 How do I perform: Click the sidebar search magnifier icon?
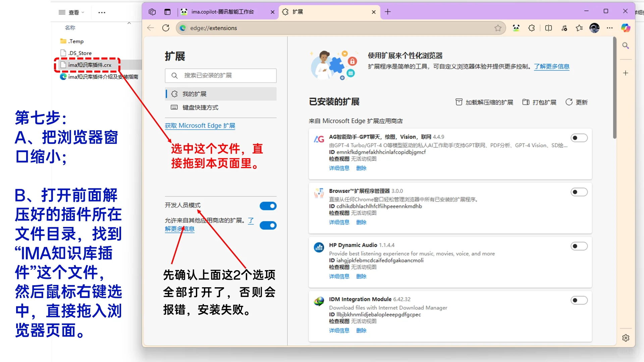pos(626,46)
